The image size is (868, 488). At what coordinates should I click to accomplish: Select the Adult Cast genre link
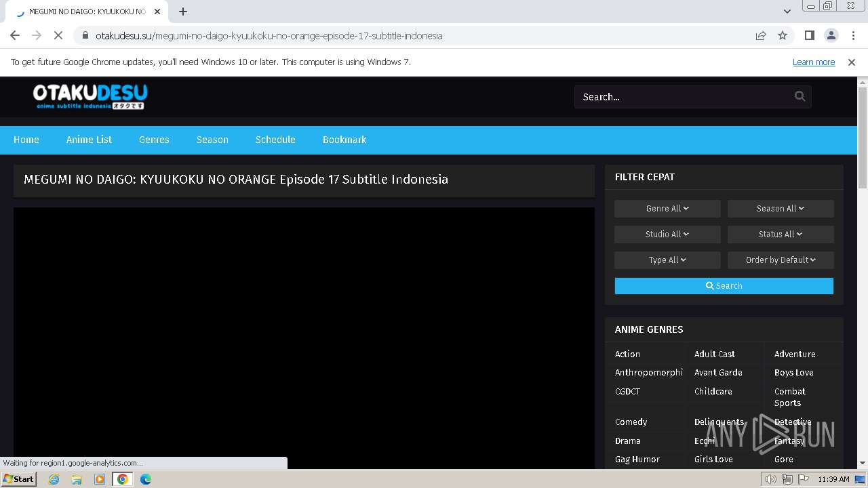tap(714, 354)
